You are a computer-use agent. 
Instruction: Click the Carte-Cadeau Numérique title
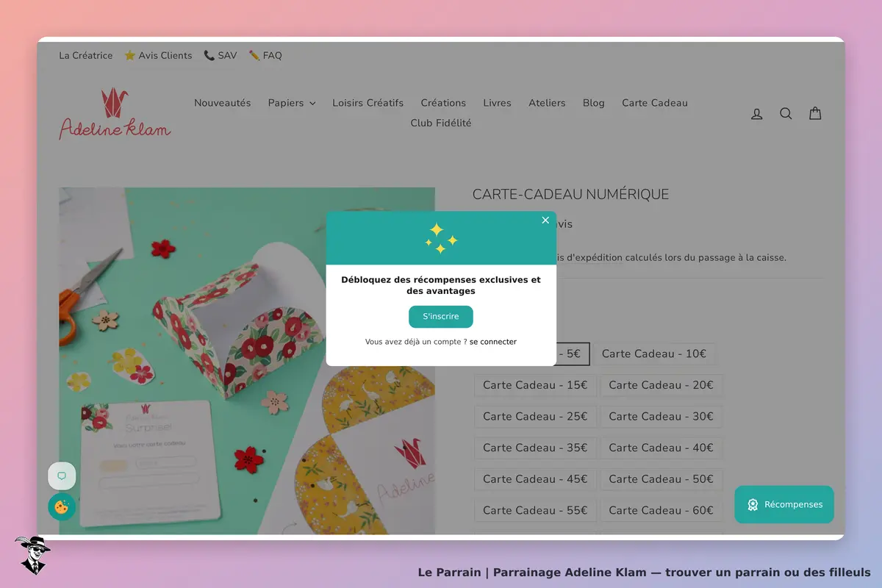[570, 195]
